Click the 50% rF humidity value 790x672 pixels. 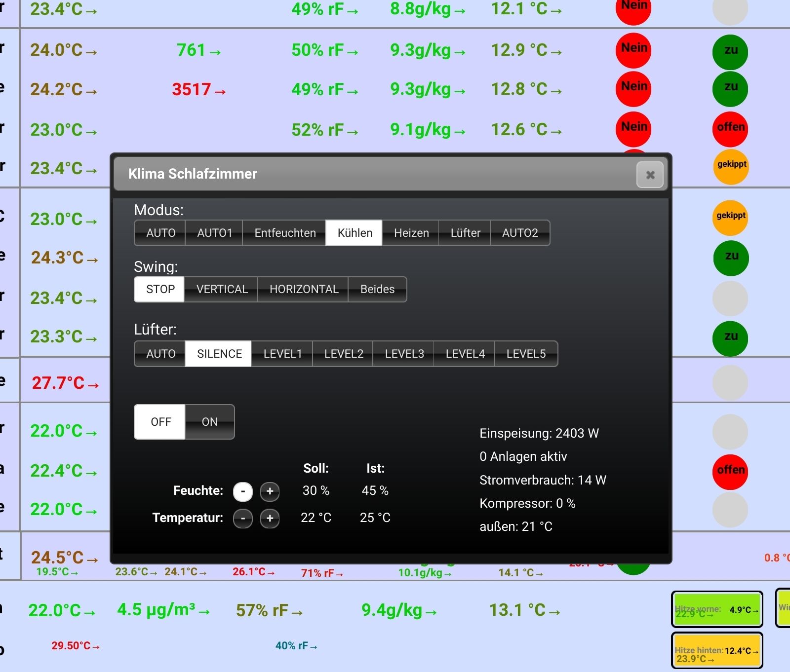tap(325, 50)
